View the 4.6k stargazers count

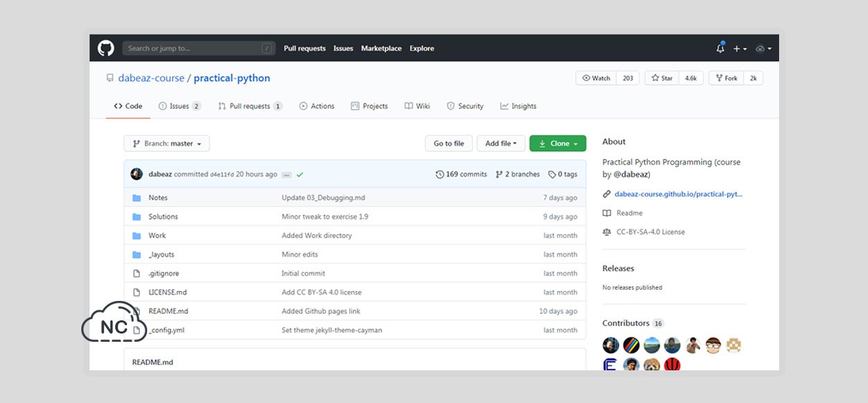tap(691, 78)
